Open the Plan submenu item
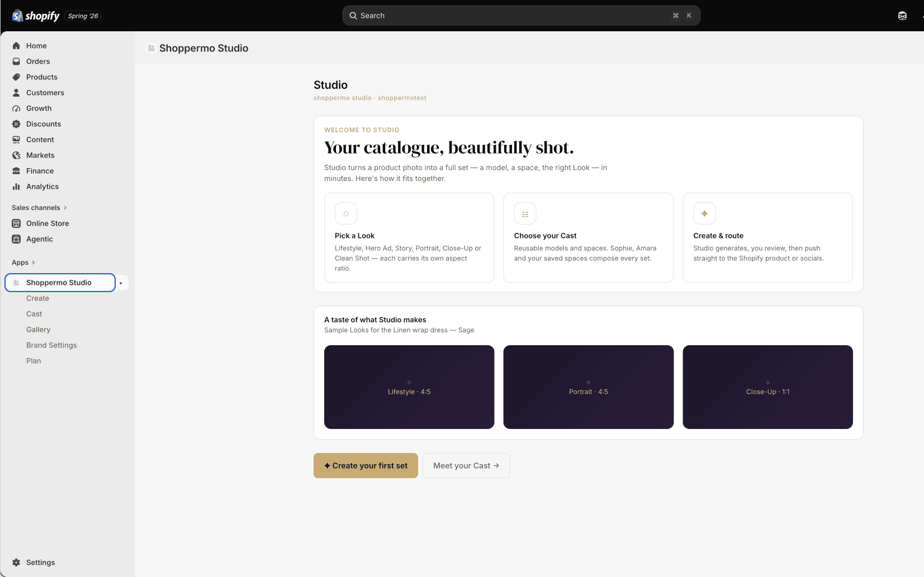The image size is (924, 577). point(34,361)
